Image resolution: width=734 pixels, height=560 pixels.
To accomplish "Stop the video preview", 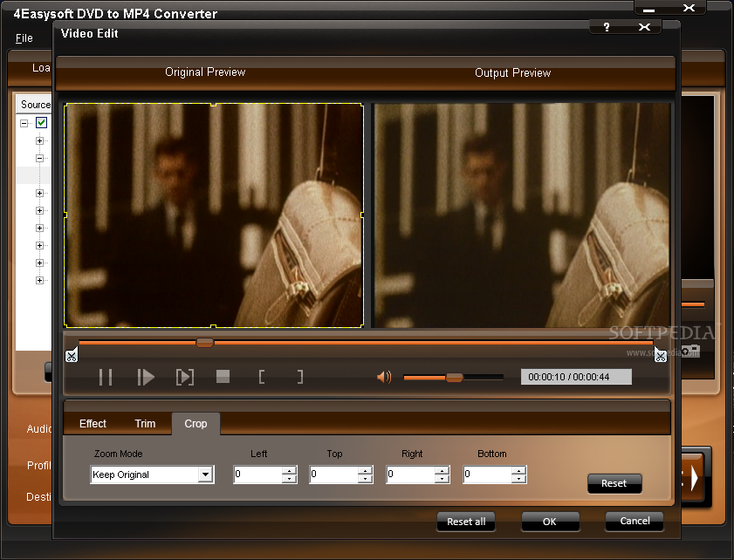I will tap(223, 377).
